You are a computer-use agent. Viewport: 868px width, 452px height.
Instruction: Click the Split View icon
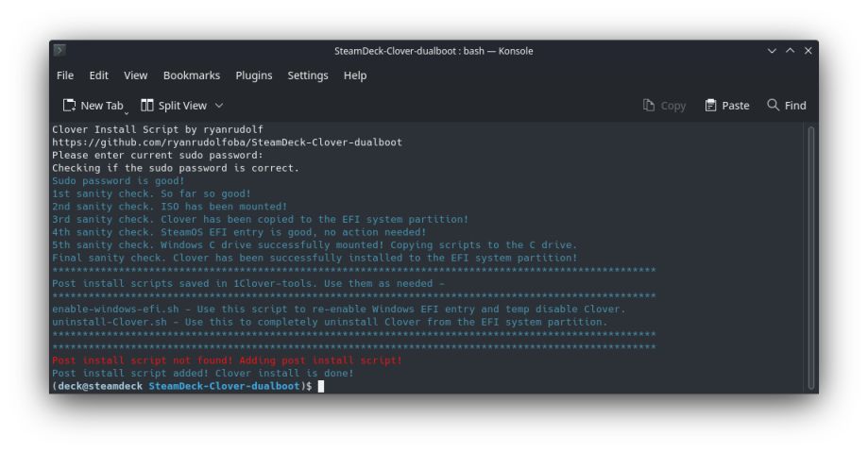pyautogui.click(x=147, y=106)
